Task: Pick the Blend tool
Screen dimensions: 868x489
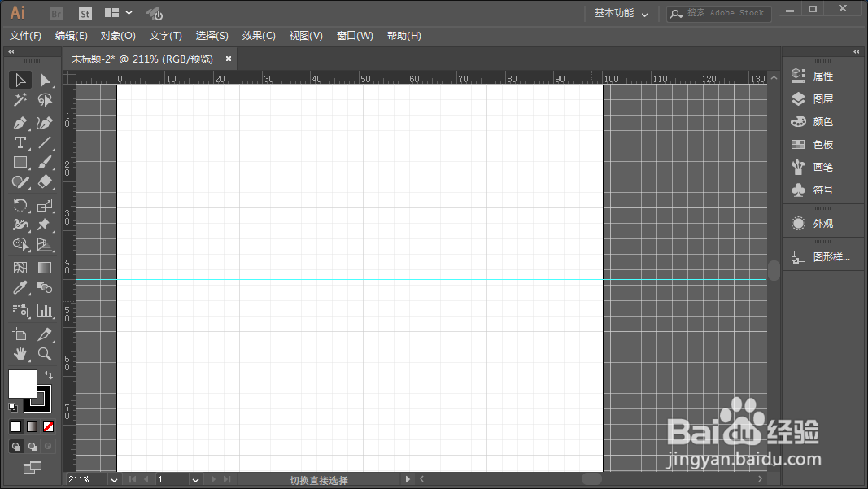Action: pyautogui.click(x=45, y=287)
